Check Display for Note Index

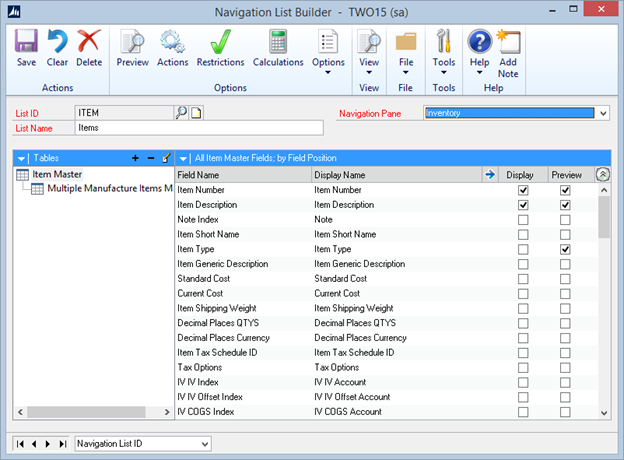point(523,220)
